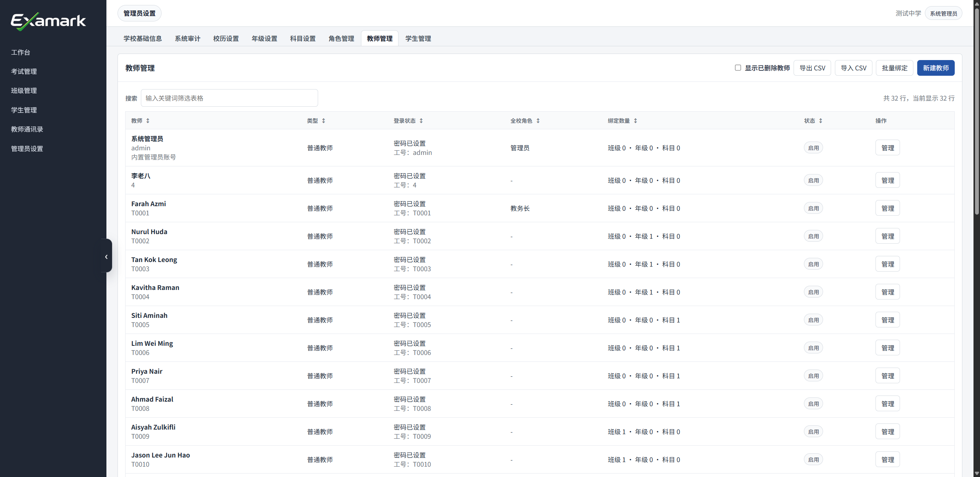
Task: Click 管理 for Siti Aminah row
Action: pos(888,320)
